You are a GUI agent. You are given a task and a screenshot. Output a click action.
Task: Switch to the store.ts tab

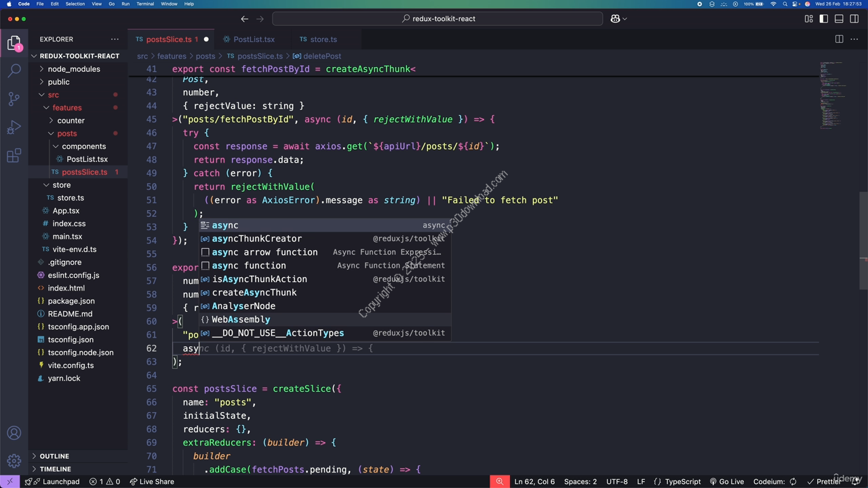[x=323, y=39]
